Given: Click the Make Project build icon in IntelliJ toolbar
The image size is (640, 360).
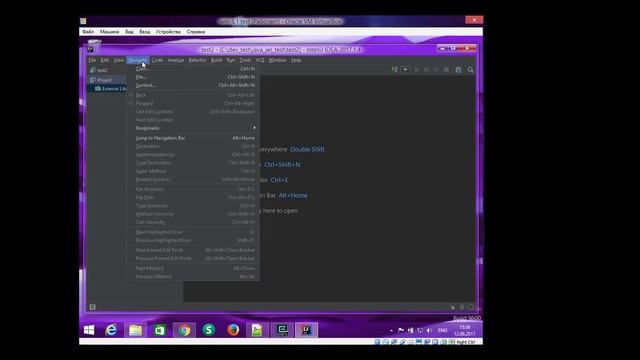Looking at the screenshot, I should coord(395,70).
